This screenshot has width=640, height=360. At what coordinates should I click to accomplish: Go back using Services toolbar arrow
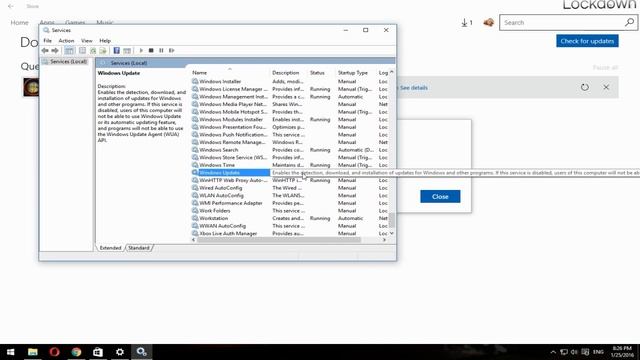point(45,51)
